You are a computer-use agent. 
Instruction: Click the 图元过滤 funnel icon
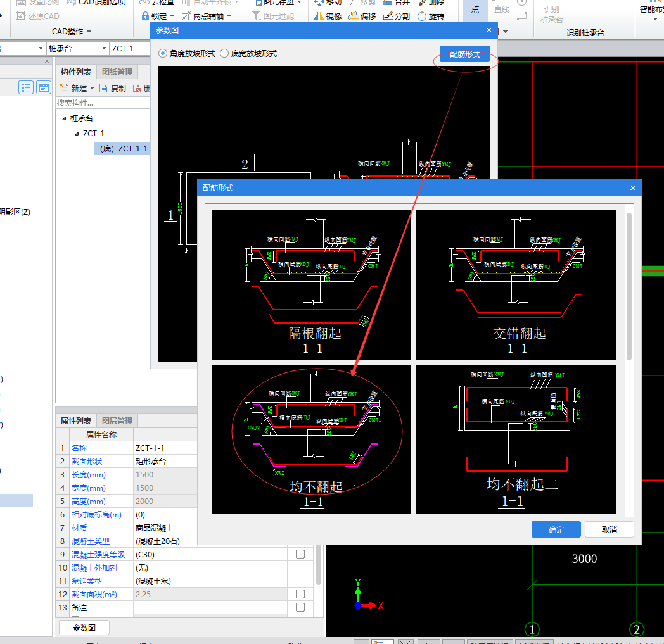(x=256, y=16)
